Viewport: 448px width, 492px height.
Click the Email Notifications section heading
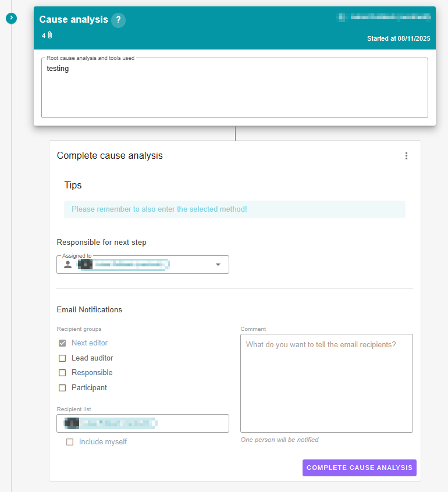click(89, 310)
